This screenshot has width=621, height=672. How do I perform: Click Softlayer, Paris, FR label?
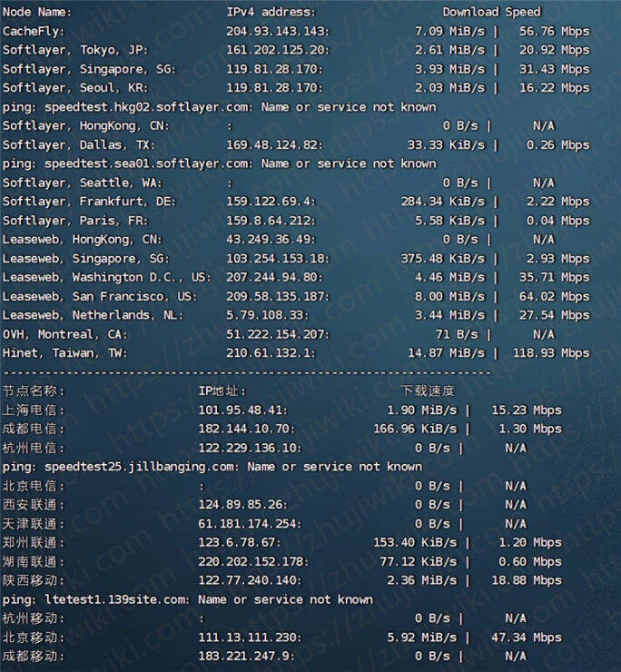(75, 221)
